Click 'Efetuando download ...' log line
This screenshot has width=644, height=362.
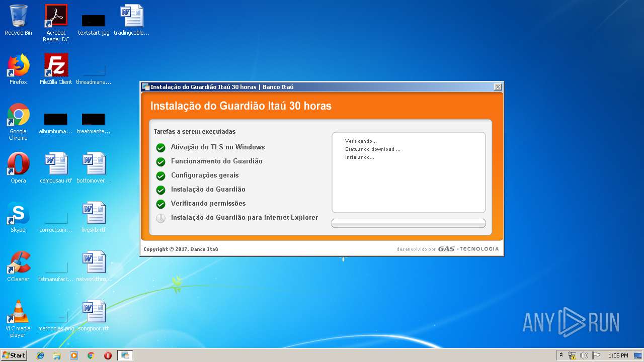(x=373, y=149)
